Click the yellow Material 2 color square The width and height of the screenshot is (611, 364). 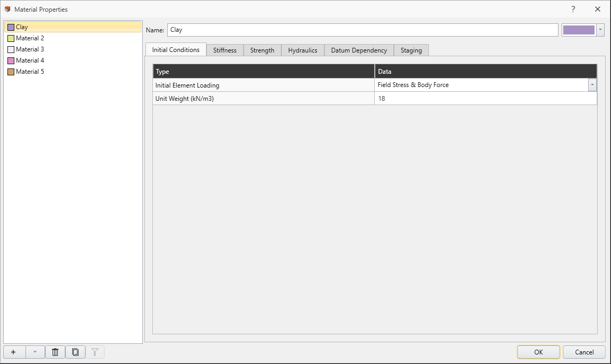coord(11,38)
